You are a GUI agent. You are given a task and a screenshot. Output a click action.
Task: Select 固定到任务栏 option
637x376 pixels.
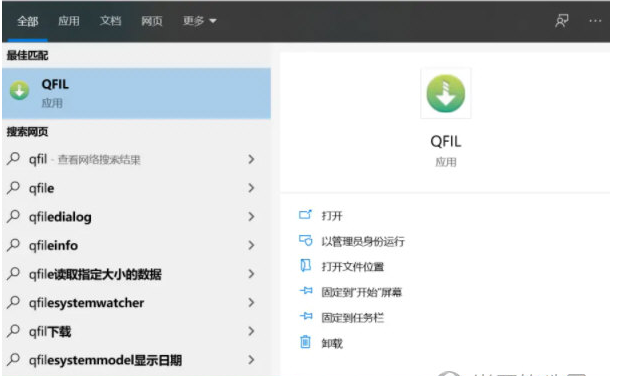pyautogui.click(x=353, y=318)
